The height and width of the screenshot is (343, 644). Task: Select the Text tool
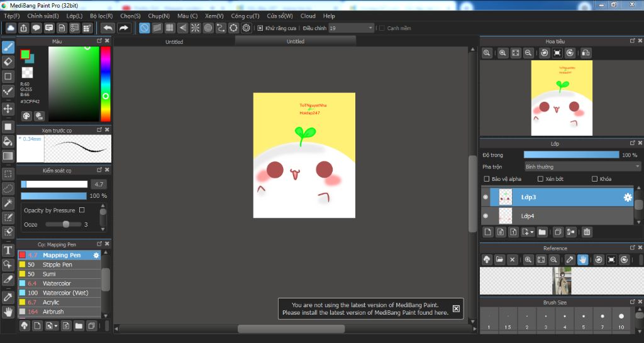(8, 250)
